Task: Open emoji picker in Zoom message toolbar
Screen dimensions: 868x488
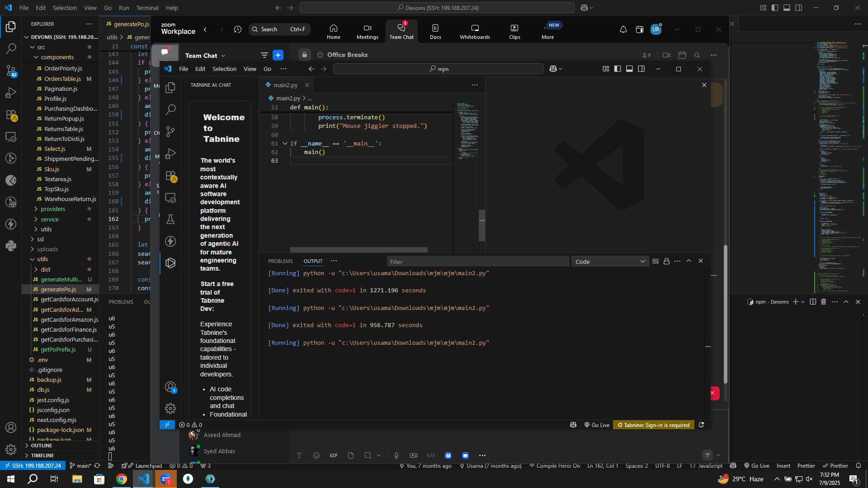Action: point(316,455)
